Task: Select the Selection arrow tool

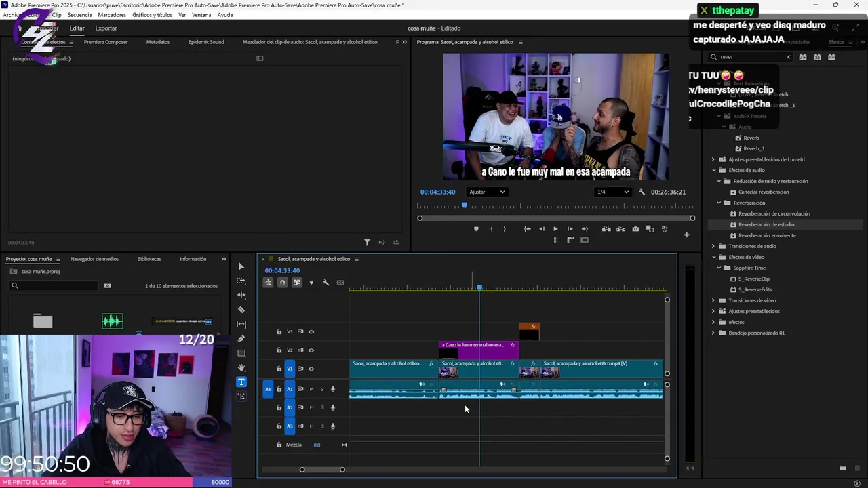Action: (241, 266)
